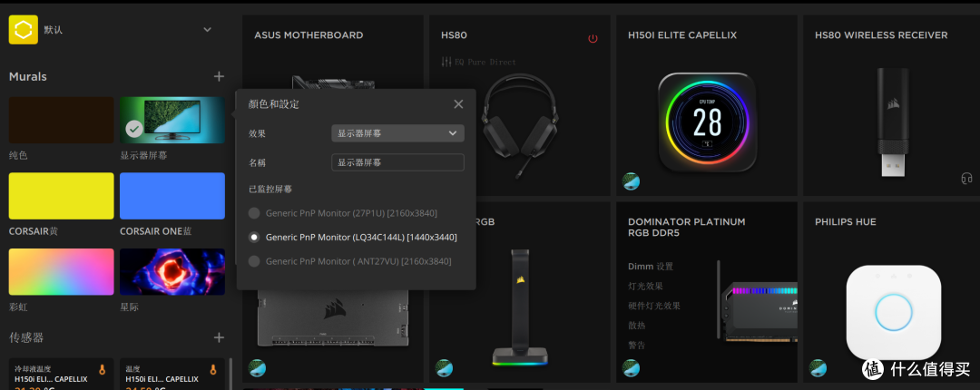Click thermometer icon on 温度 sensor card
Image resolution: width=980 pixels, height=390 pixels.
(x=213, y=369)
